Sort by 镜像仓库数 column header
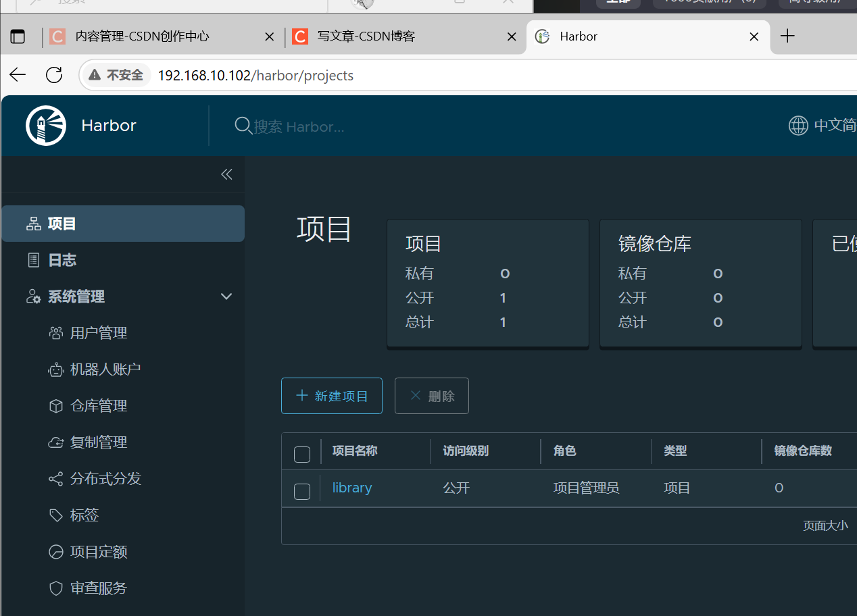857x616 pixels. point(803,451)
